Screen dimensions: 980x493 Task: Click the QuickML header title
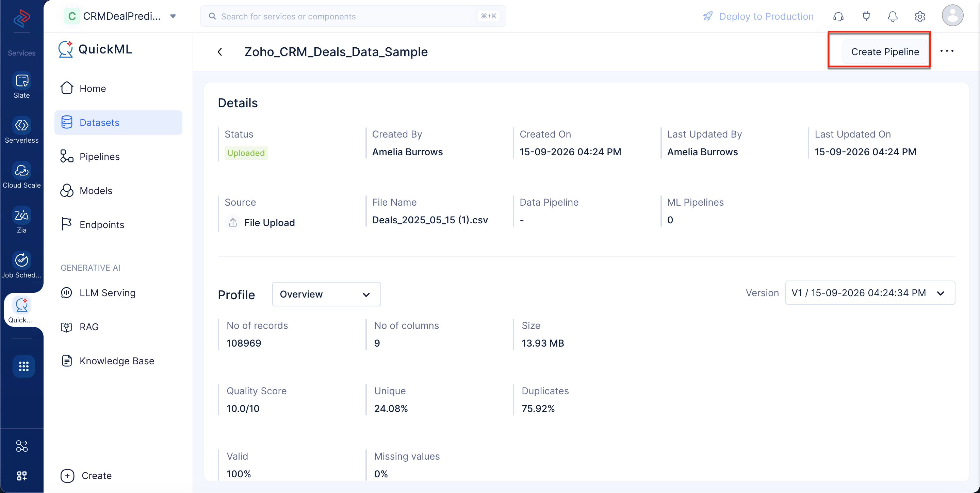point(105,49)
